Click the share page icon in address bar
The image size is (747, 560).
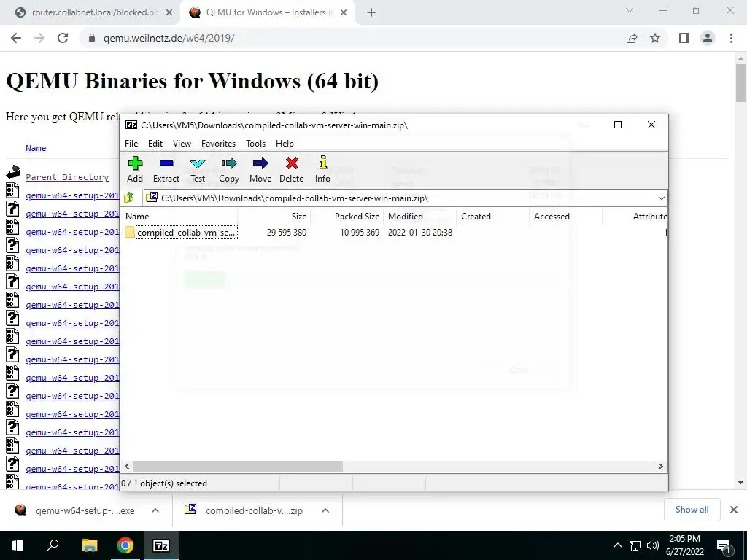[x=632, y=38]
